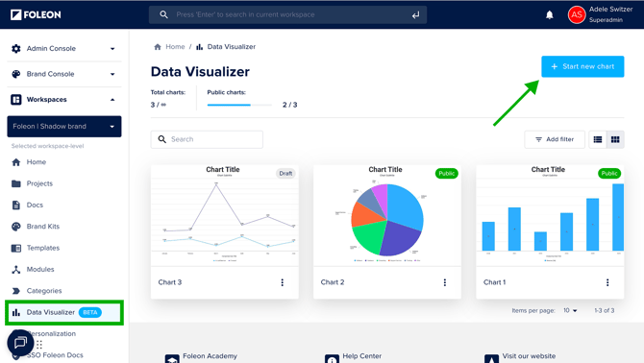
Task: Click the Add filter funnel icon
Action: (x=538, y=139)
